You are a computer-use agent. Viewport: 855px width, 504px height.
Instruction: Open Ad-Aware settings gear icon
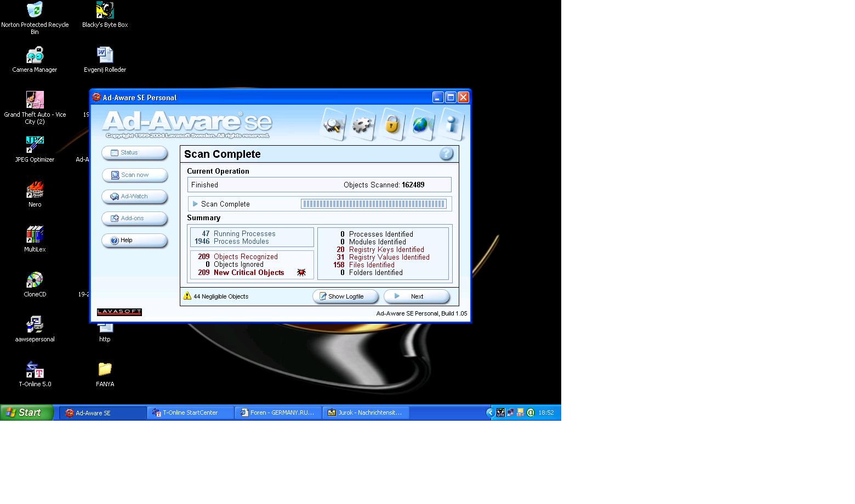tap(362, 124)
